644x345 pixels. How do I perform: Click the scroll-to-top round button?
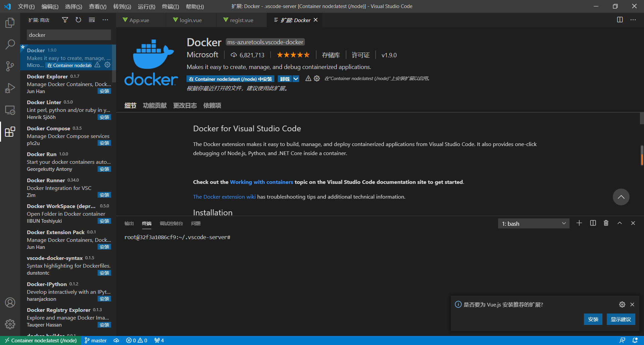[x=621, y=197]
